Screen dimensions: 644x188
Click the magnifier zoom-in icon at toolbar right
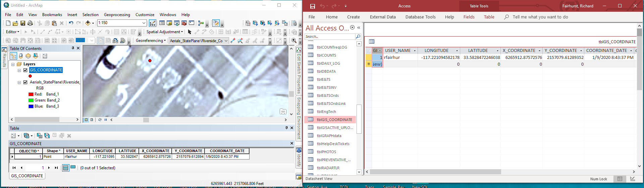click(294, 41)
